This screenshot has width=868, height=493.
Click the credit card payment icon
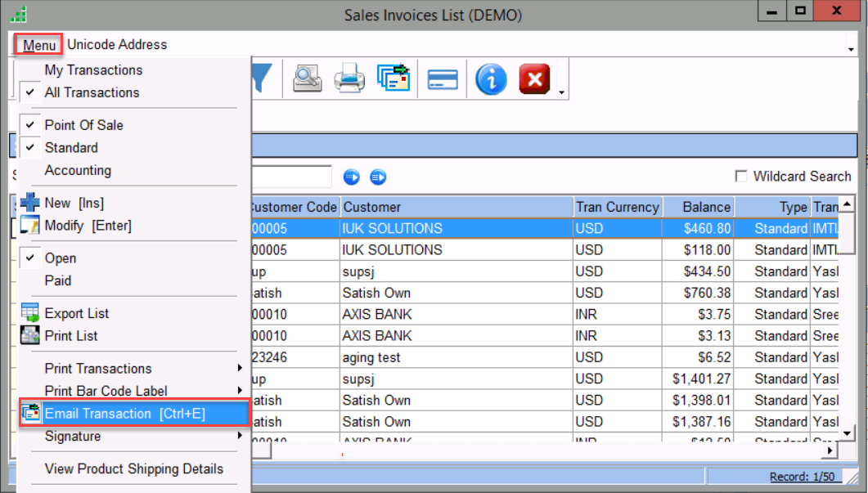443,80
